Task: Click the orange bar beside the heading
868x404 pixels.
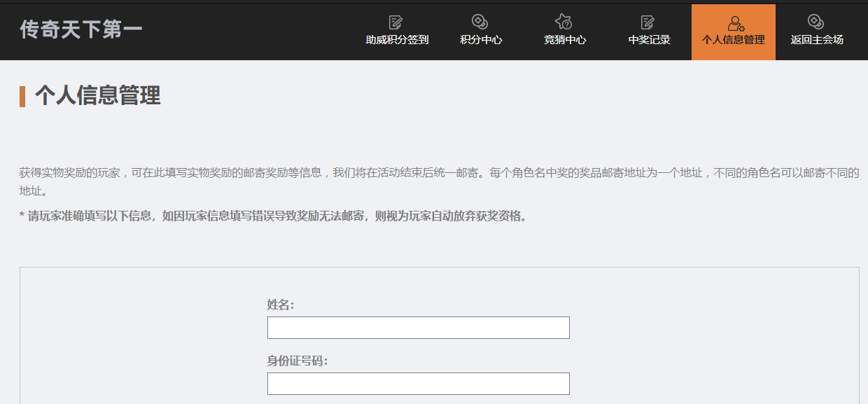Action: click(22, 96)
